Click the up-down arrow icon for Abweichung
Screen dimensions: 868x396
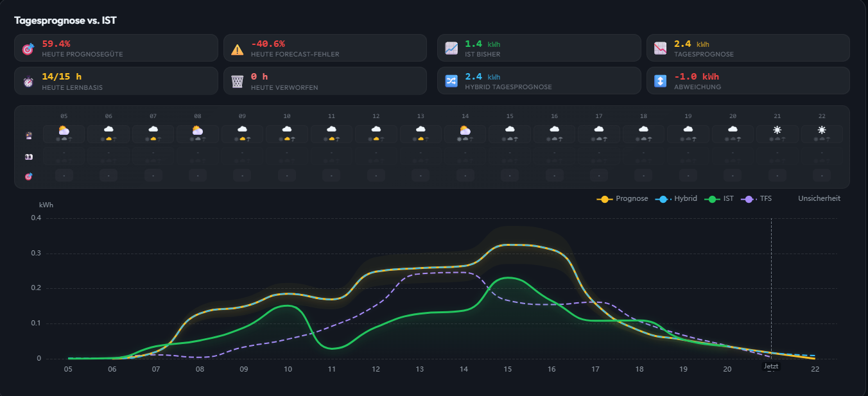click(661, 82)
